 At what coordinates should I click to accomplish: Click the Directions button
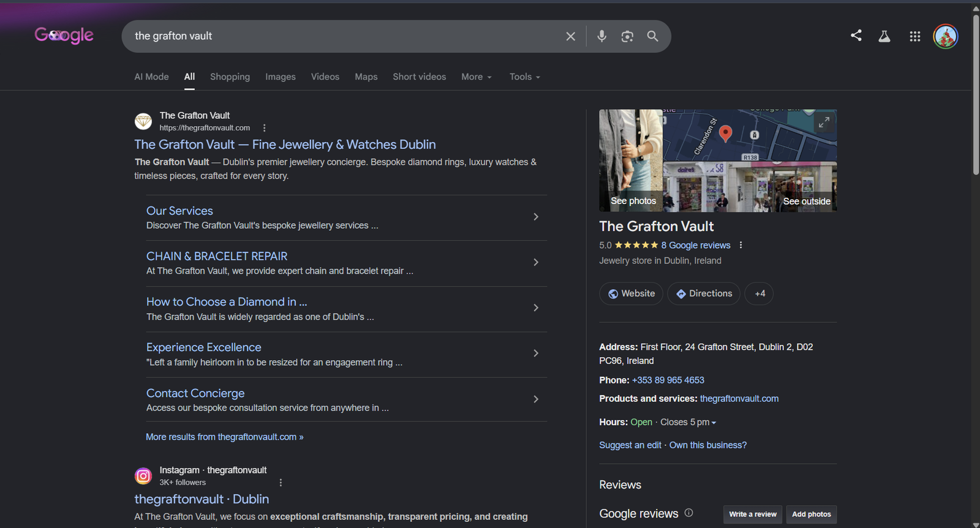coord(704,293)
